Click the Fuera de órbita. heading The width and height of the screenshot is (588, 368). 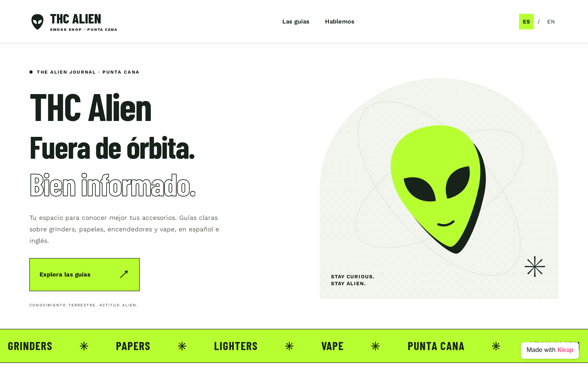coord(112,148)
